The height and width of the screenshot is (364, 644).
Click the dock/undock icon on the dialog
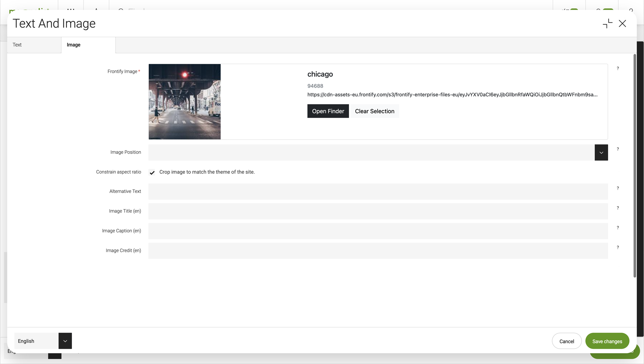point(607,23)
